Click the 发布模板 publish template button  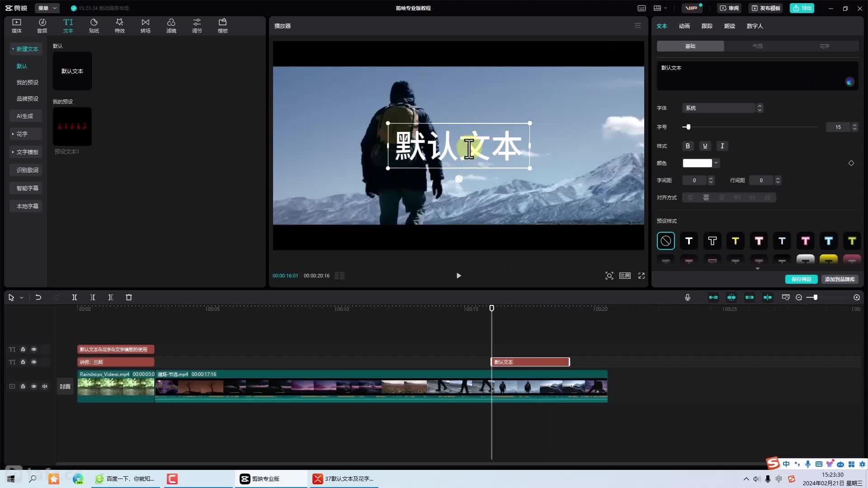tap(766, 8)
